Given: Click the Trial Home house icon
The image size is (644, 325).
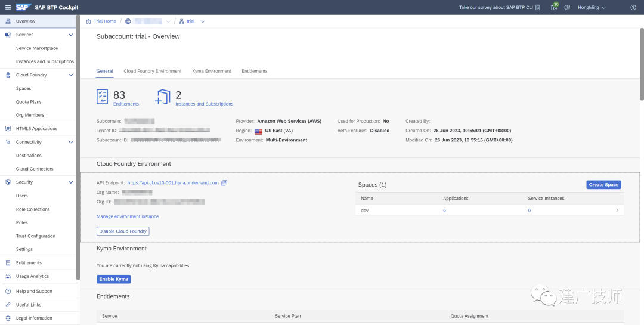Looking at the screenshot, I should pos(88,21).
